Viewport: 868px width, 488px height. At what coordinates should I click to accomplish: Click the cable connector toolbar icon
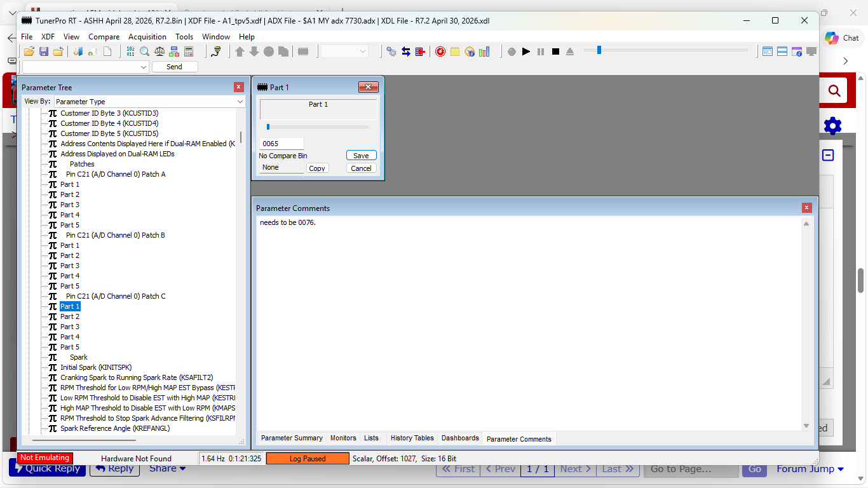coord(216,51)
